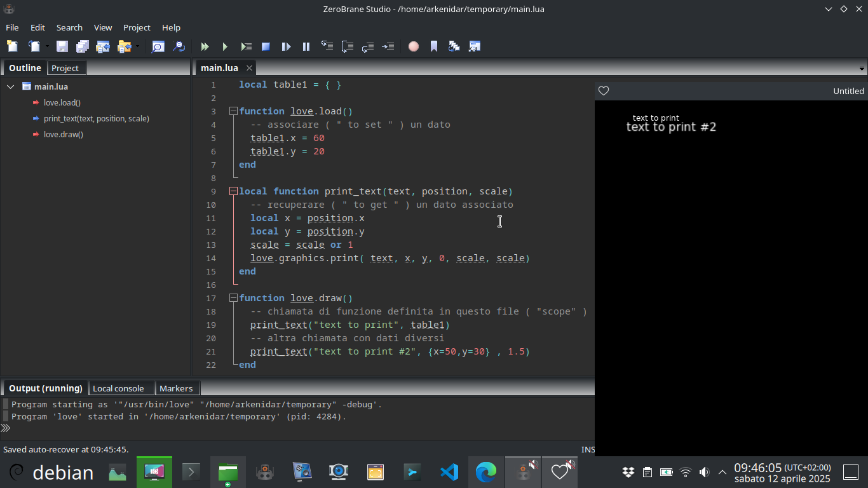
Task: Fold love.draw function at line 17
Action: (233, 298)
